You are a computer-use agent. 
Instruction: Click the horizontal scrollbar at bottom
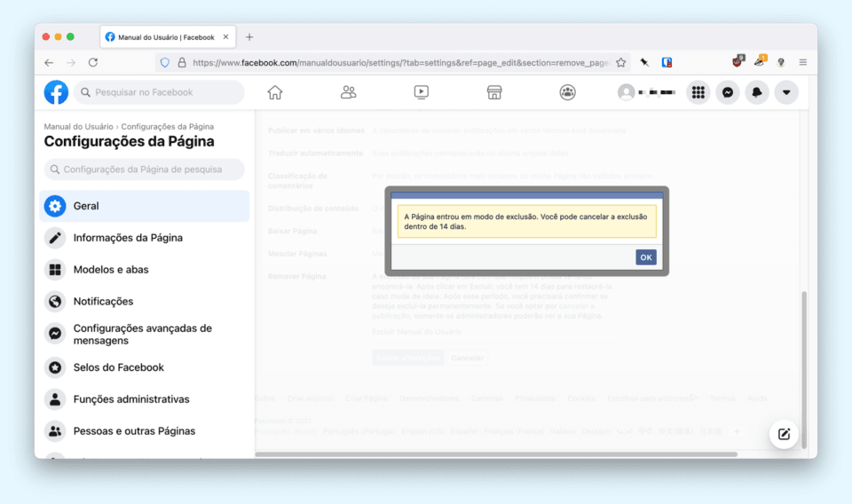coord(496,454)
